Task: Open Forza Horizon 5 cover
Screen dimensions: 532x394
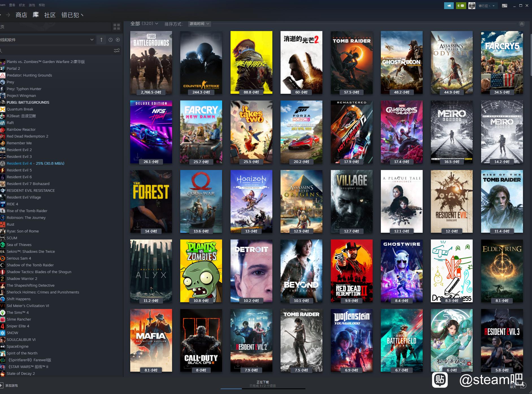Action: point(301,132)
